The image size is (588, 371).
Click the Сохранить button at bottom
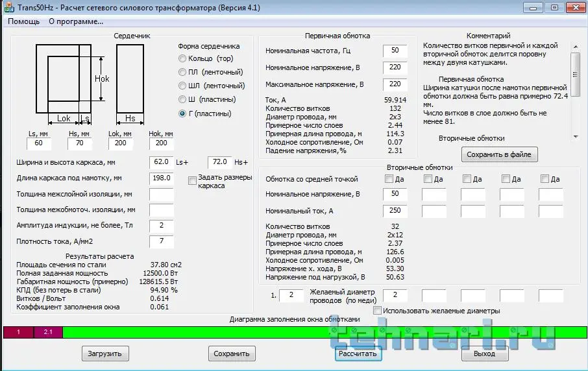(232, 353)
